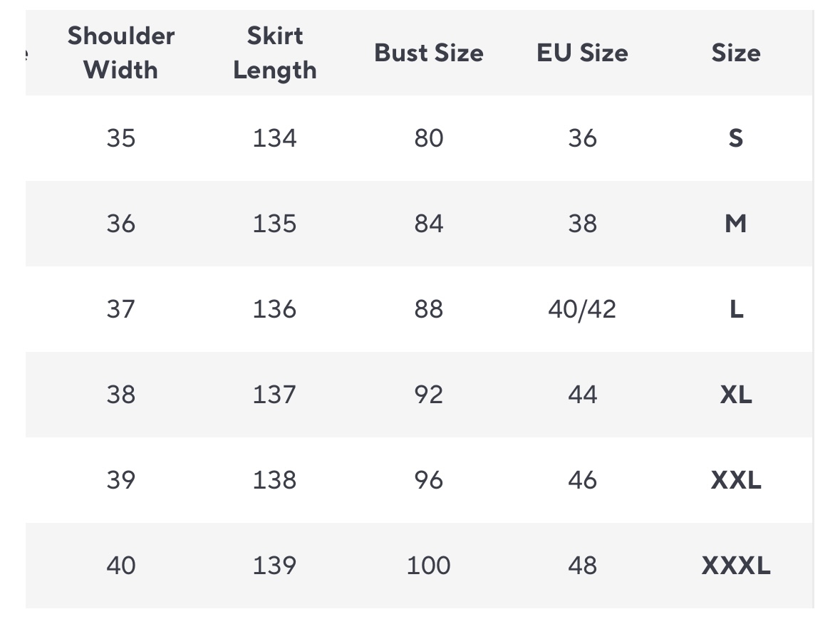Viewport: 840px width, 624px height.
Task: Select the XL size cell
Action: pyautogui.click(x=735, y=395)
